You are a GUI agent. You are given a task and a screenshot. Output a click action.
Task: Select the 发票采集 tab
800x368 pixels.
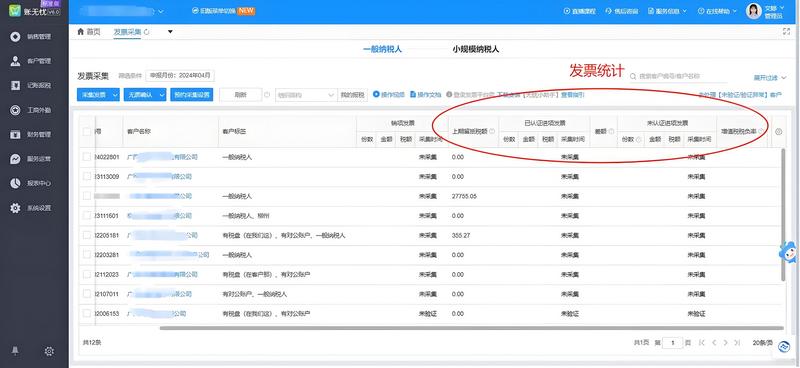[x=128, y=32]
